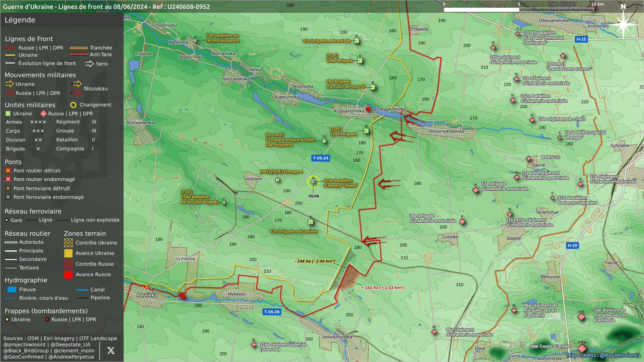This screenshot has width=644, height=362.
Task: Click the Changement yellow circle legend icon
Action: (x=73, y=105)
